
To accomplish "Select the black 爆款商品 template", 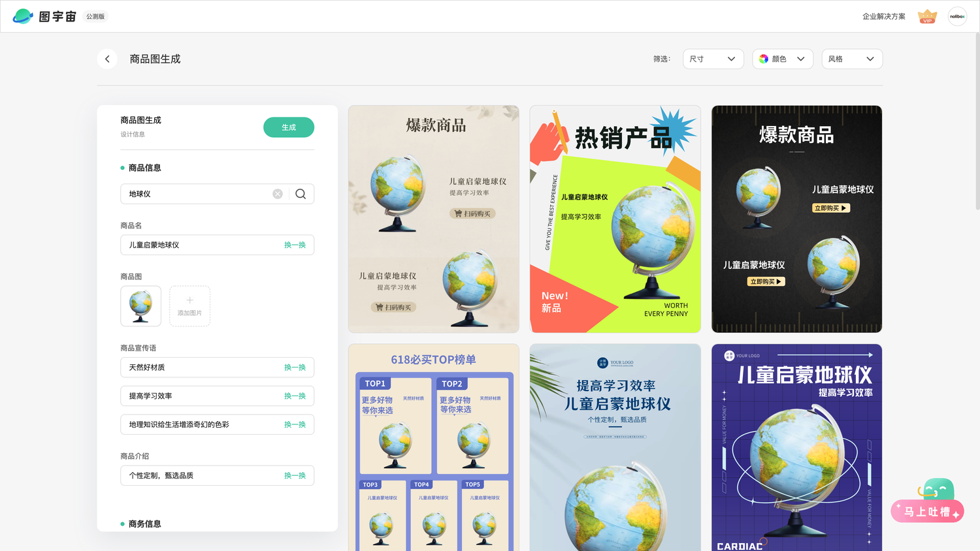I will click(797, 219).
